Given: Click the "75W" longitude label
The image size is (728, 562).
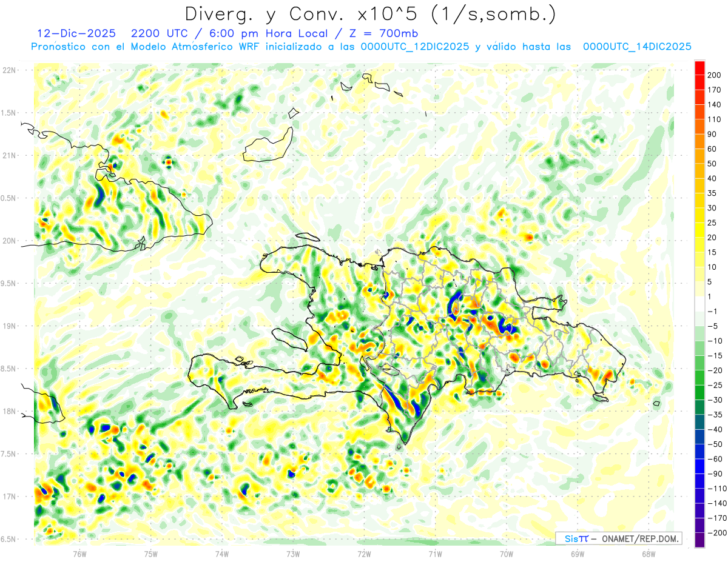Looking at the screenshot, I should tap(151, 554).
